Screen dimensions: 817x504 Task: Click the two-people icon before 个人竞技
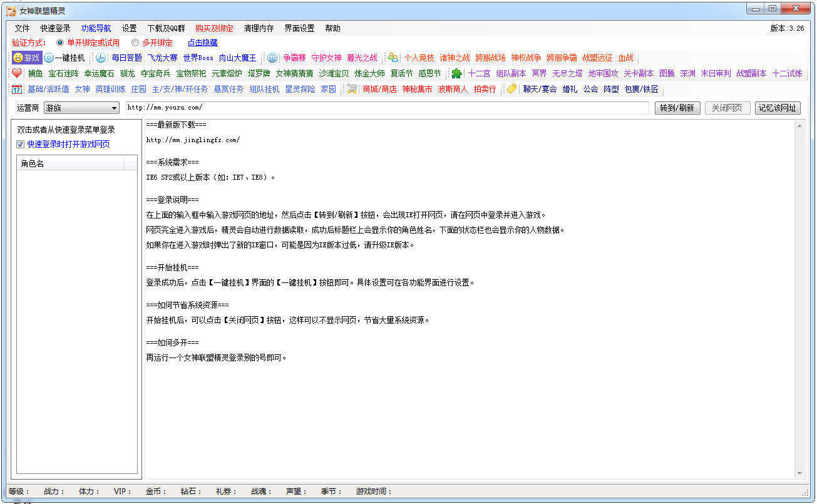click(x=393, y=58)
